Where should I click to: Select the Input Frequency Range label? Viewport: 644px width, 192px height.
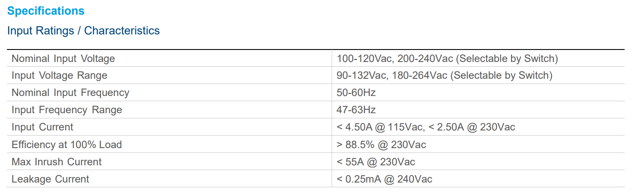tap(67, 110)
